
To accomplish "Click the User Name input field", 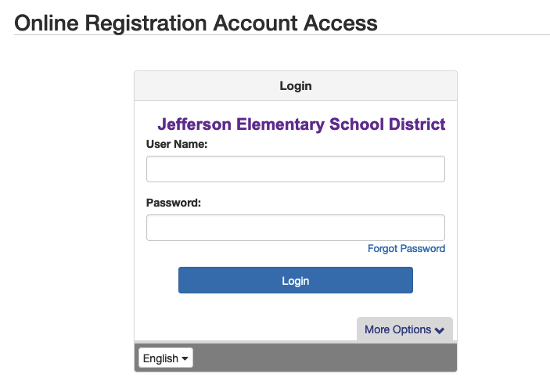I will (x=295, y=169).
